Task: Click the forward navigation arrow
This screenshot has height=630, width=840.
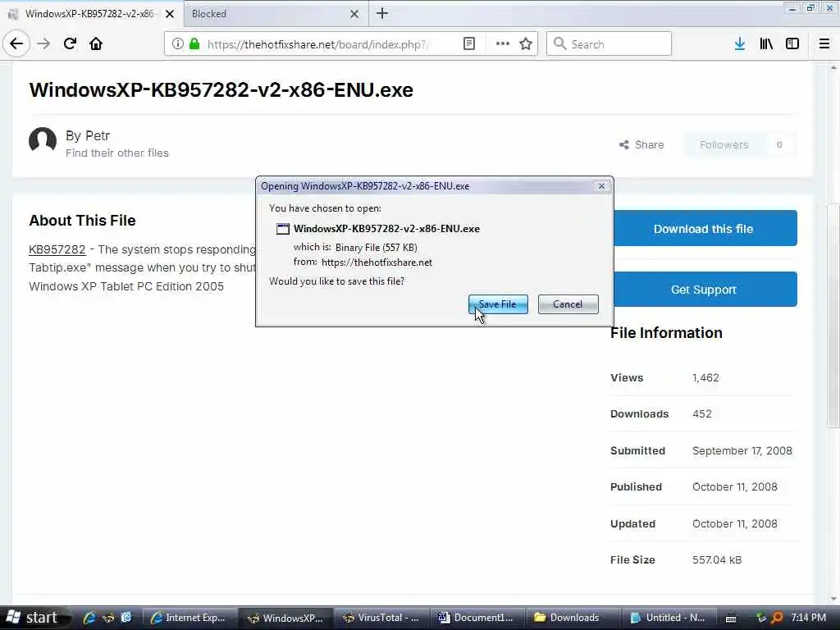Action: (x=43, y=43)
